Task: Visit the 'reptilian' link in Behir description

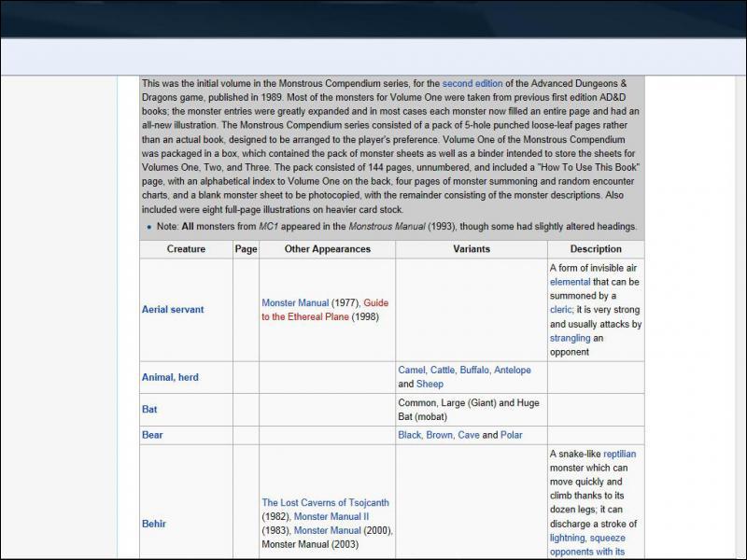Action: point(619,454)
